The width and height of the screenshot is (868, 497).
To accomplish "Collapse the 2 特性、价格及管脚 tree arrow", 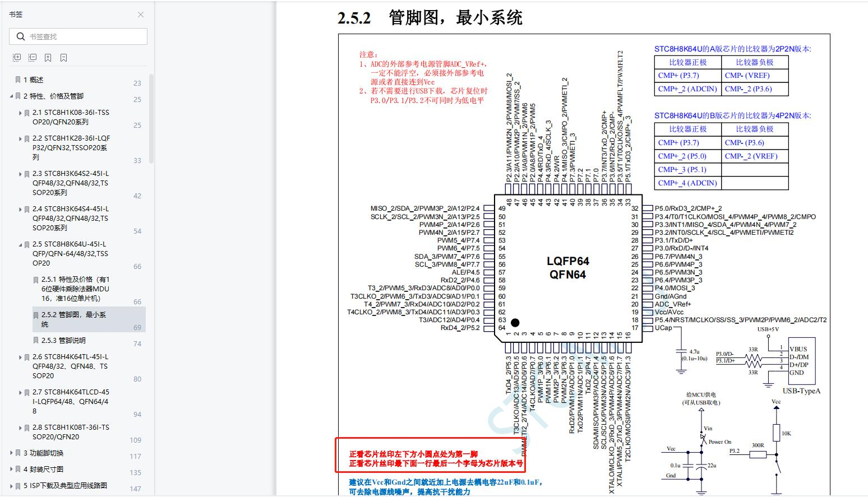I will tap(12, 96).
